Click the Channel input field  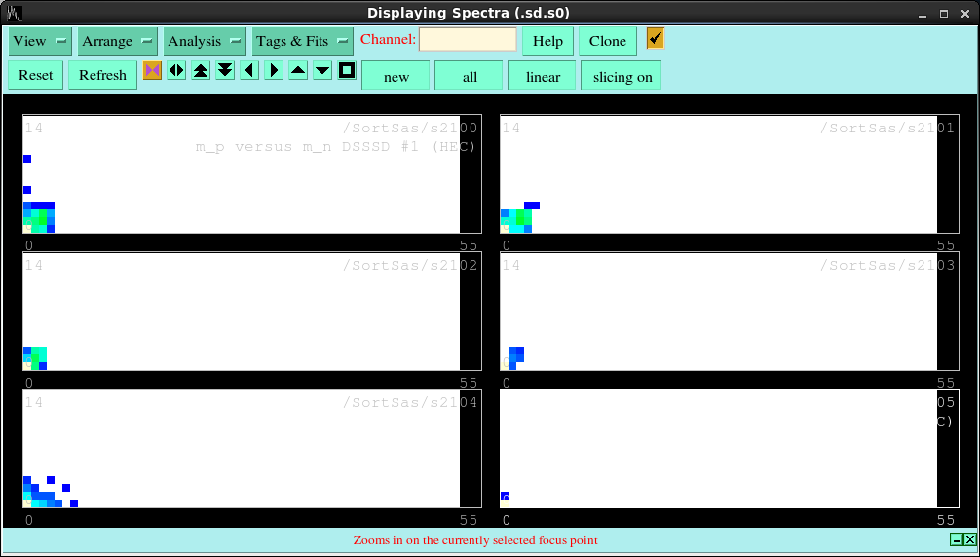469,40
